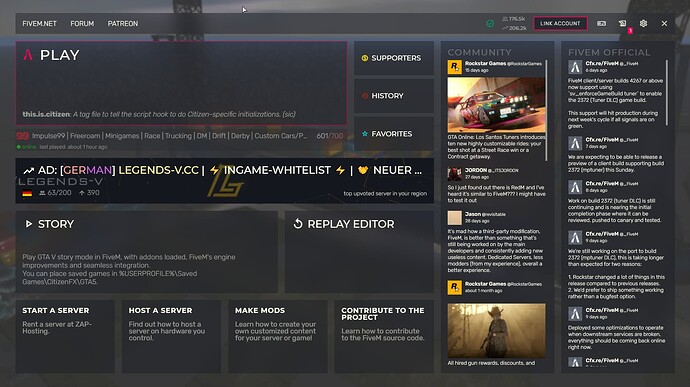The image size is (690, 387).
Task: Launch STORY mode
Action: 147,251
